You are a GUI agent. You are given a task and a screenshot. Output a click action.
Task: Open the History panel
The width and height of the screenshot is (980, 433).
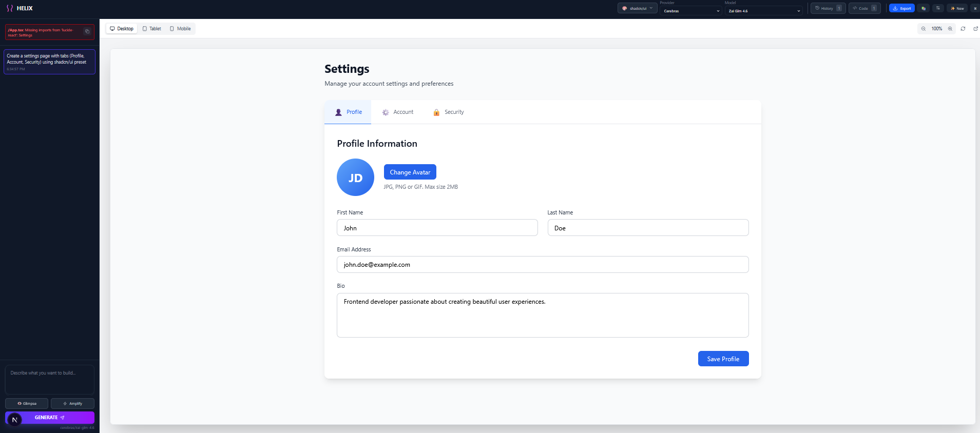coord(828,8)
